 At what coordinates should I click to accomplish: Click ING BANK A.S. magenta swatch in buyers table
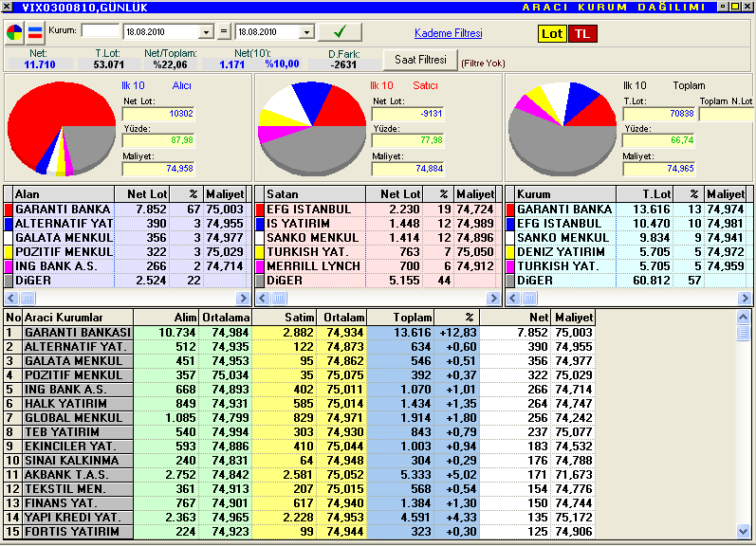(x=9, y=266)
